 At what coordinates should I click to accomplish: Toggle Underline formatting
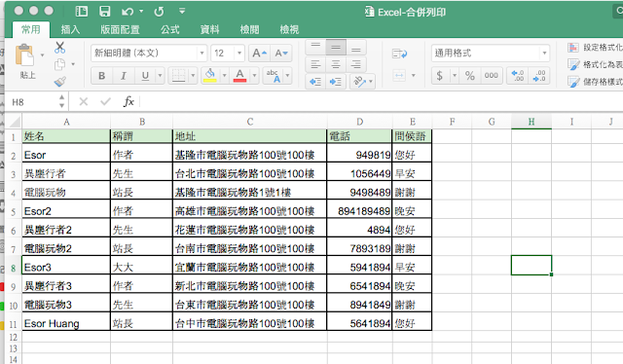point(145,76)
